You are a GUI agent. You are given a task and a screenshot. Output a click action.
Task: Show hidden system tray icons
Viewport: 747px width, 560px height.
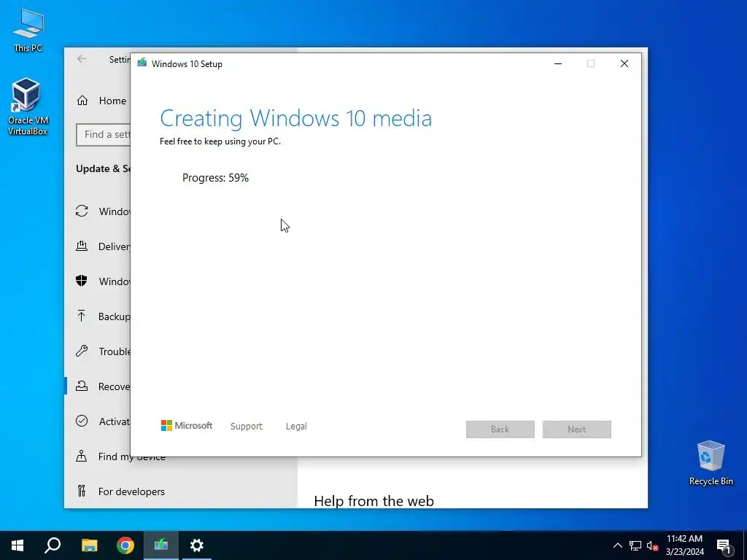point(617,545)
